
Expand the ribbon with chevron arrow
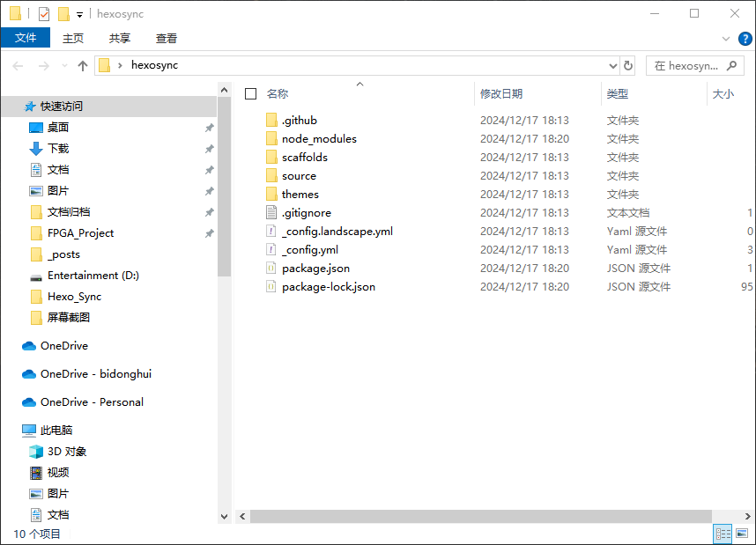725,39
